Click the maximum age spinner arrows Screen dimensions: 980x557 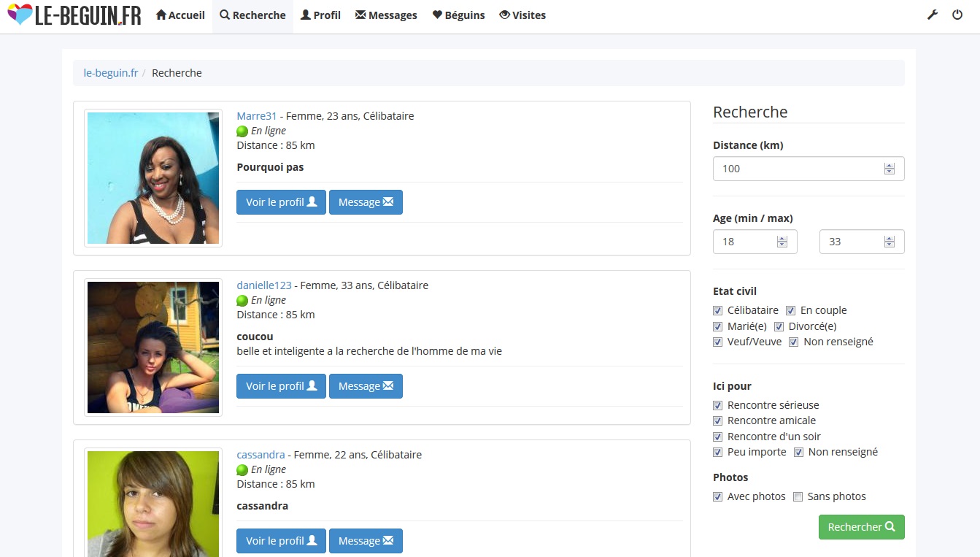click(x=889, y=242)
